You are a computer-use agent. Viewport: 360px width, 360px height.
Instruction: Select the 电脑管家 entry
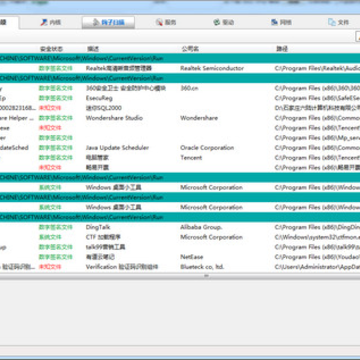point(97,158)
